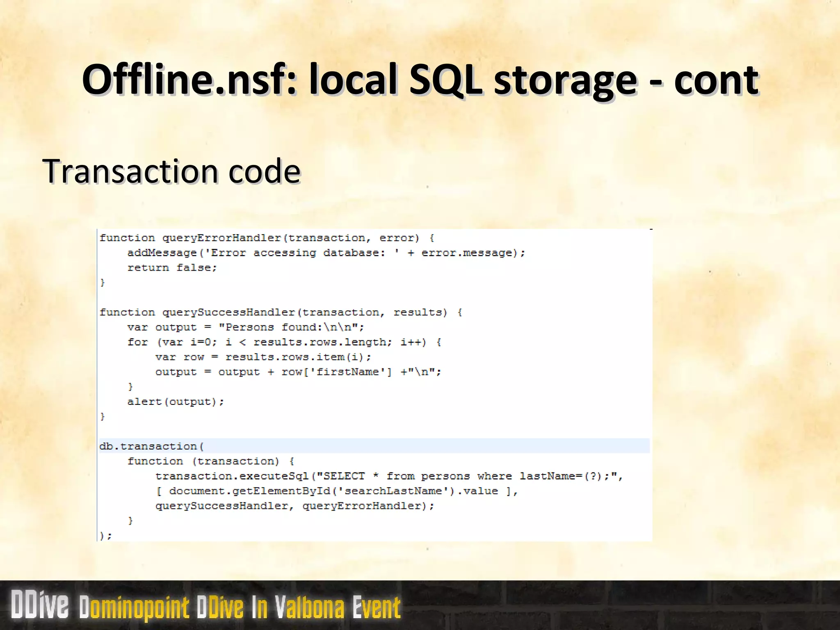The height and width of the screenshot is (630, 840).
Task: Select the 'alert(output);' code line
Action: point(176,402)
